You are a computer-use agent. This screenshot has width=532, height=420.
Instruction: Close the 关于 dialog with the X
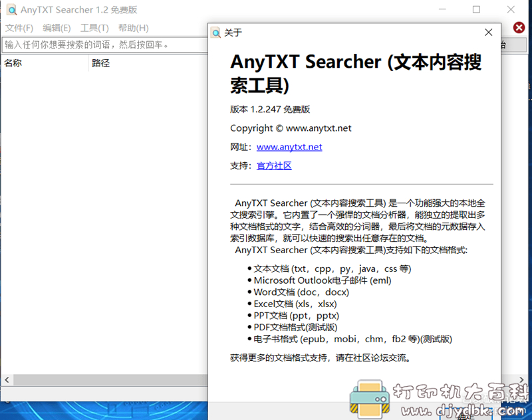[x=488, y=33]
